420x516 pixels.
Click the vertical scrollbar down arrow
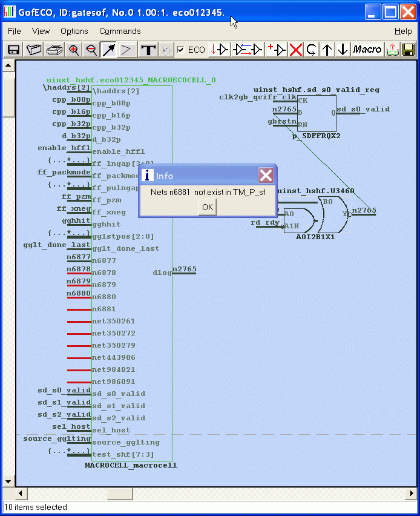[x=8, y=481]
